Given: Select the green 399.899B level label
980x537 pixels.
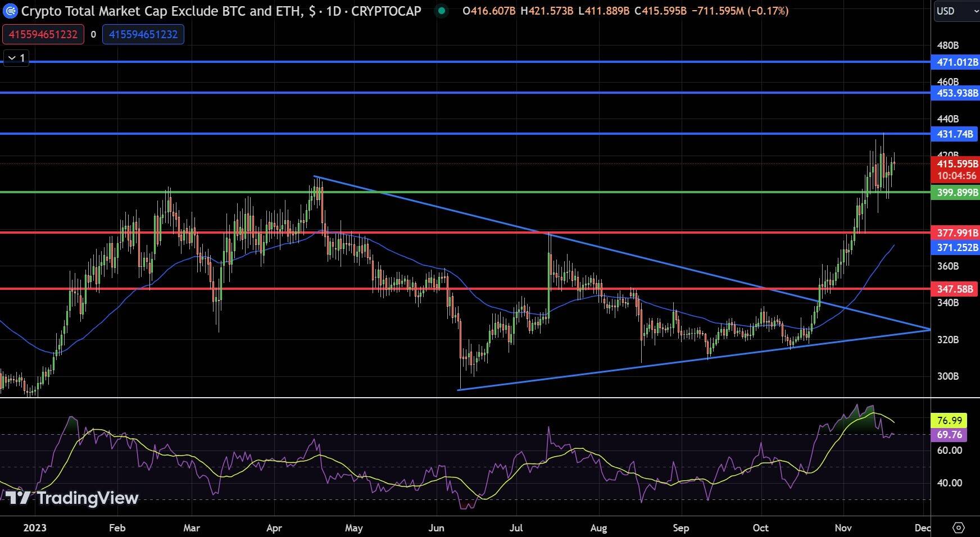Looking at the screenshot, I should pyautogui.click(x=957, y=193).
